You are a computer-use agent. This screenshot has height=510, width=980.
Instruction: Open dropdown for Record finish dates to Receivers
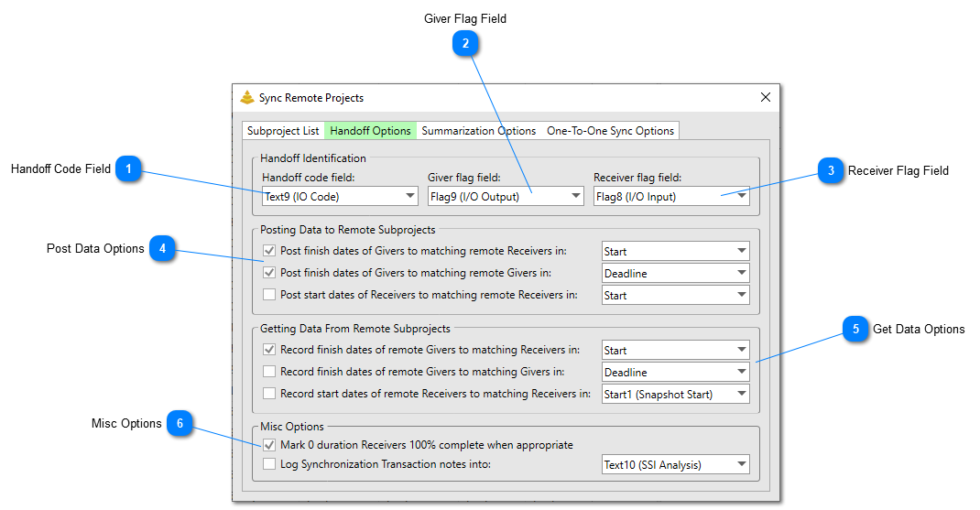[676, 350]
